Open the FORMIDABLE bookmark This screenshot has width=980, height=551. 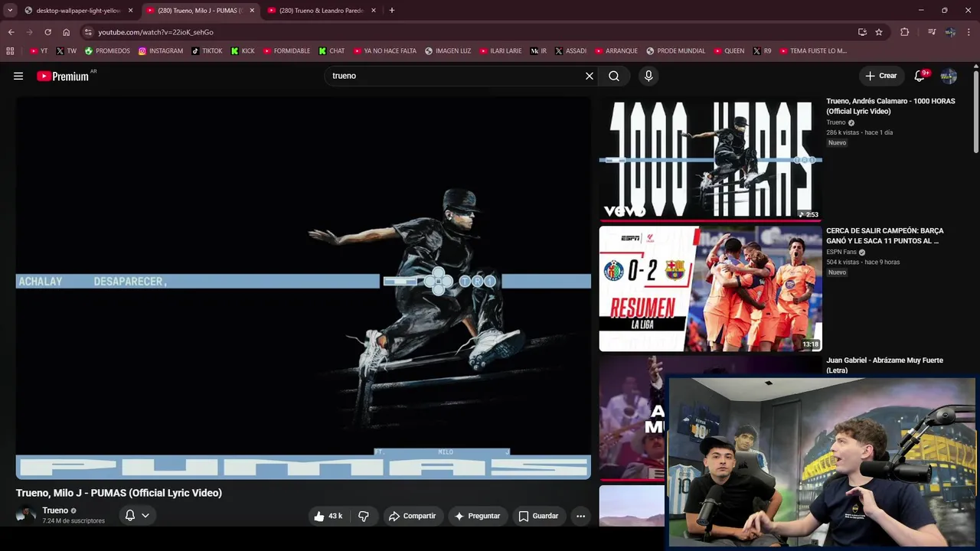coord(286,51)
